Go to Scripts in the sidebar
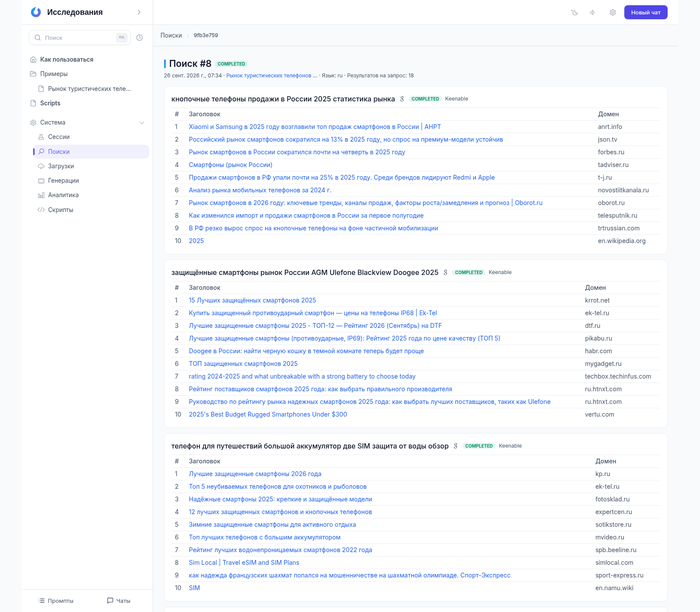700x612 pixels. click(50, 103)
